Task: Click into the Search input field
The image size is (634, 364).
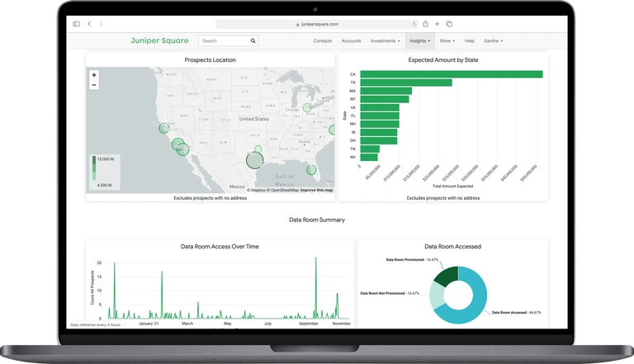Action: pyautogui.click(x=223, y=40)
